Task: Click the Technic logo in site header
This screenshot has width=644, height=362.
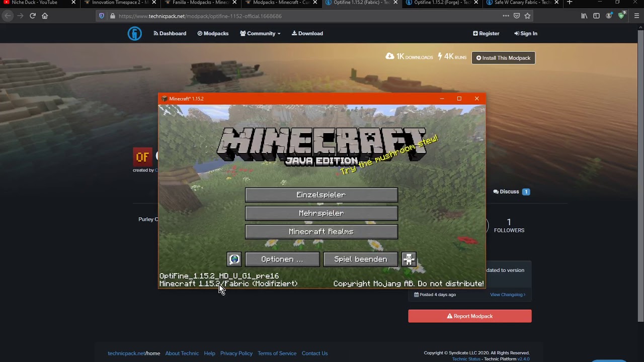Action: [x=134, y=33]
